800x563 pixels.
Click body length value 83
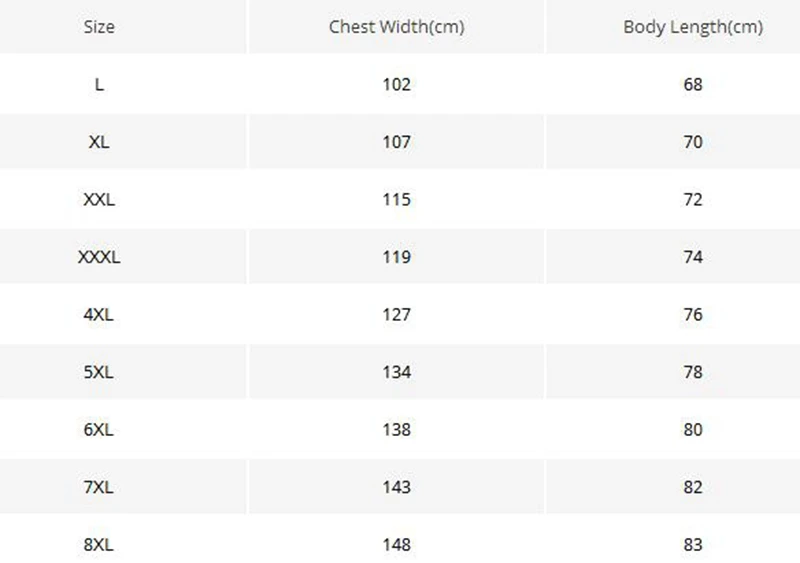tap(692, 545)
